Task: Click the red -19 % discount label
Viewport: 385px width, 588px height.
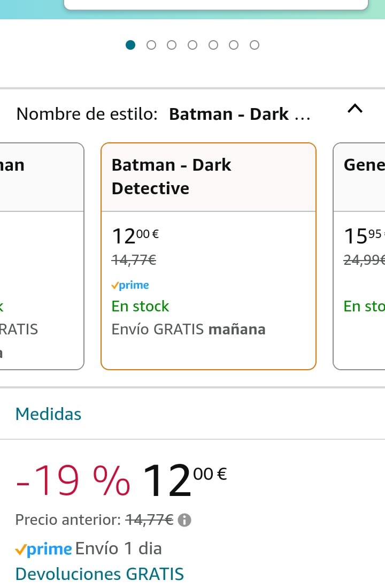Action: point(73,480)
